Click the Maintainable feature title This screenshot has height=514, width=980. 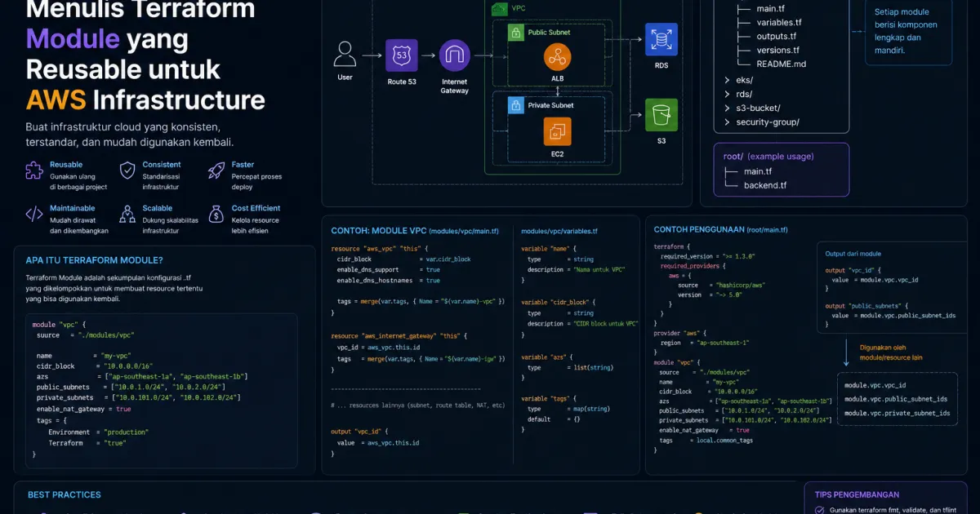[x=72, y=208]
